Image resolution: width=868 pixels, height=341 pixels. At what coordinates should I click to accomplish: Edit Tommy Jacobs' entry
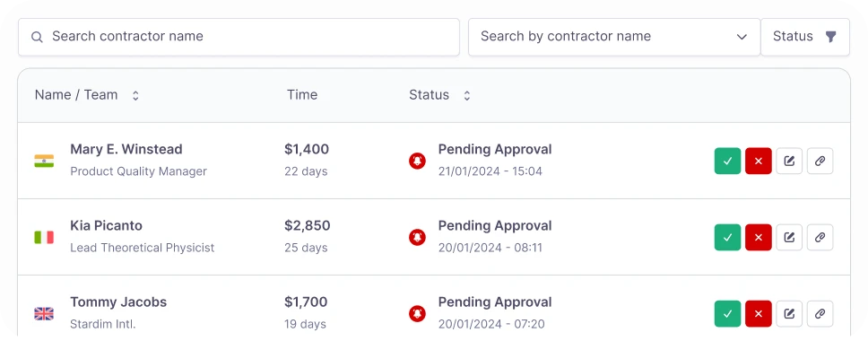pos(789,314)
